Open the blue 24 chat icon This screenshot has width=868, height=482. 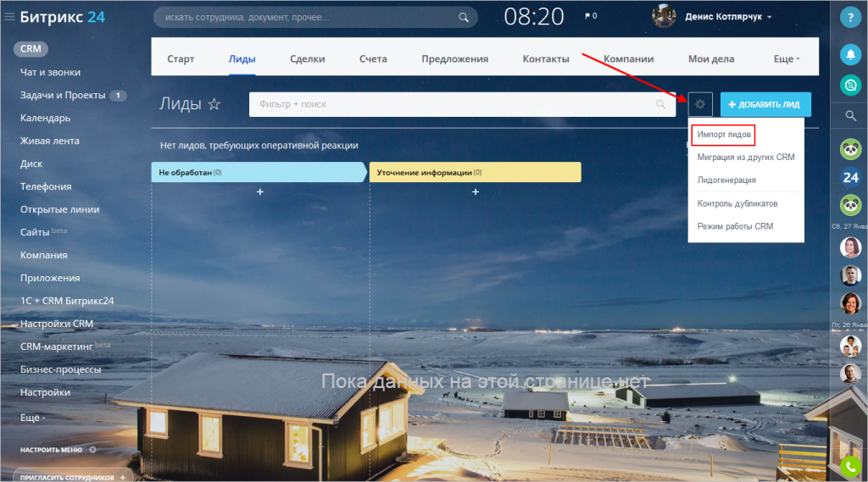click(850, 177)
